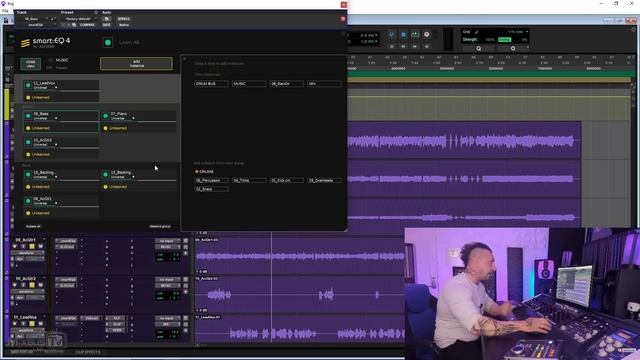The width and height of the screenshot is (640, 360).
Task: Select 05_Percussion instance chip
Action: click(211, 180)
